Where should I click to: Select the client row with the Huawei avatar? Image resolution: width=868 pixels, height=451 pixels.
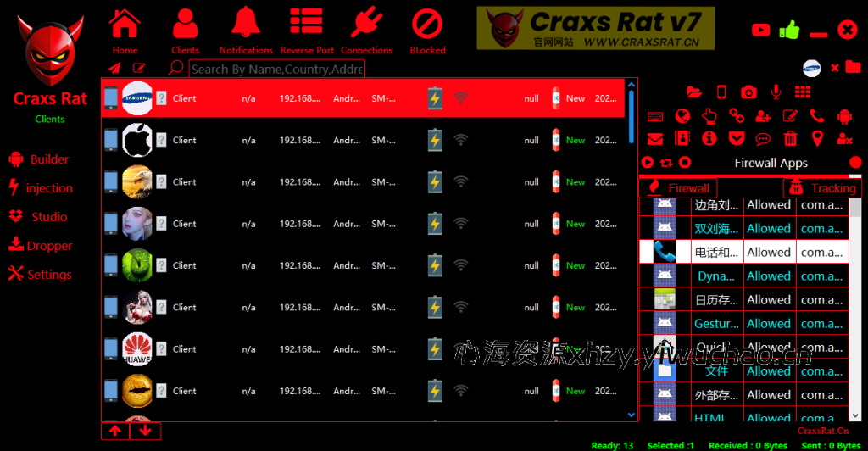pyautogui.click(x=364, y=349)
